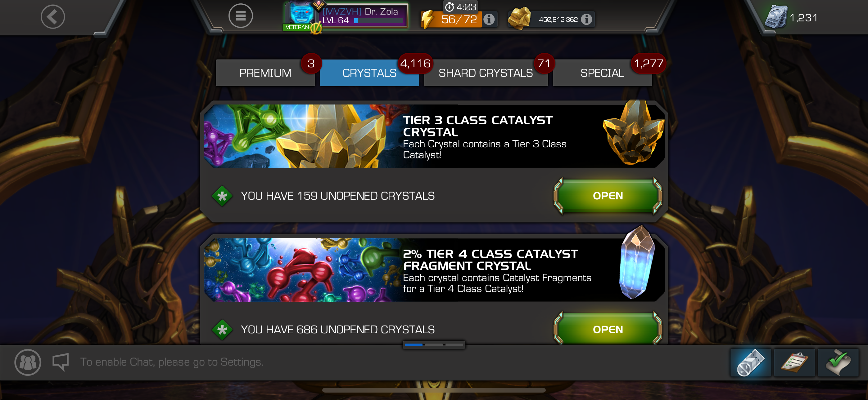Open the alliance friends icon
This screenshot has height=400, width=868.
click(x=28, y=362)
